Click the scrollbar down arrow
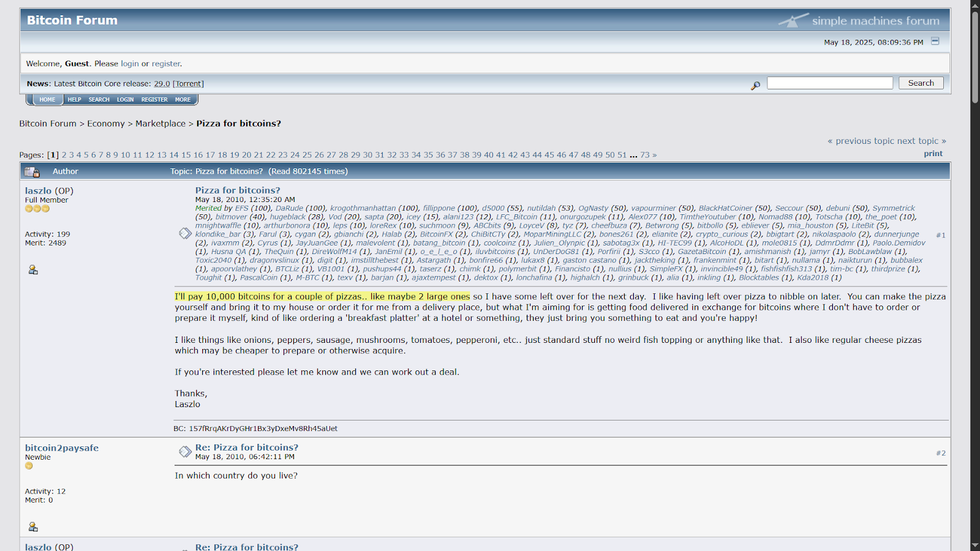This screenshot has width=980, height=551. (975, 545)
